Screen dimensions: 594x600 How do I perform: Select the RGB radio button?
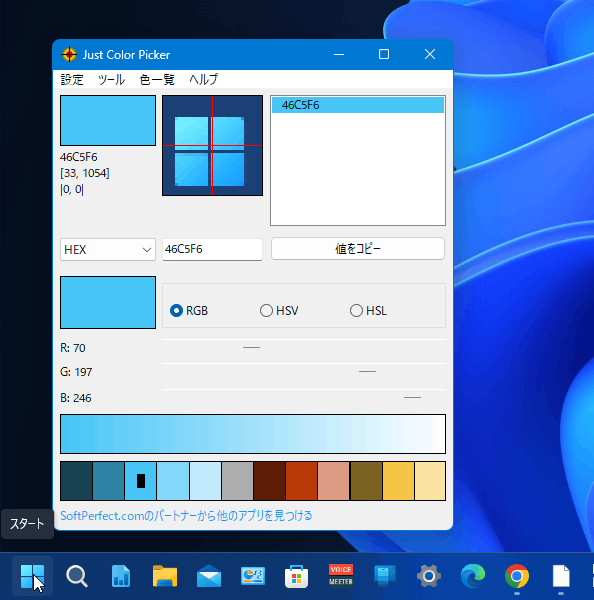189,310
